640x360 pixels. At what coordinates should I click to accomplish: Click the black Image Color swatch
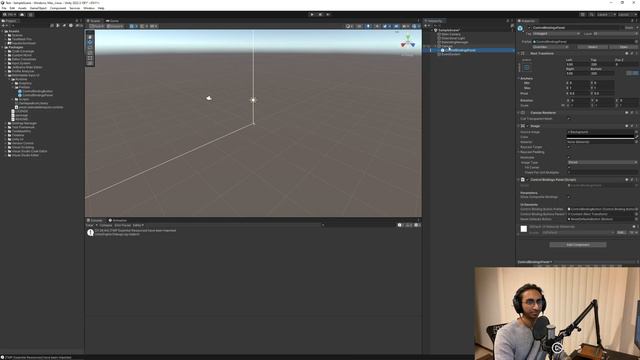pos(600,137)
